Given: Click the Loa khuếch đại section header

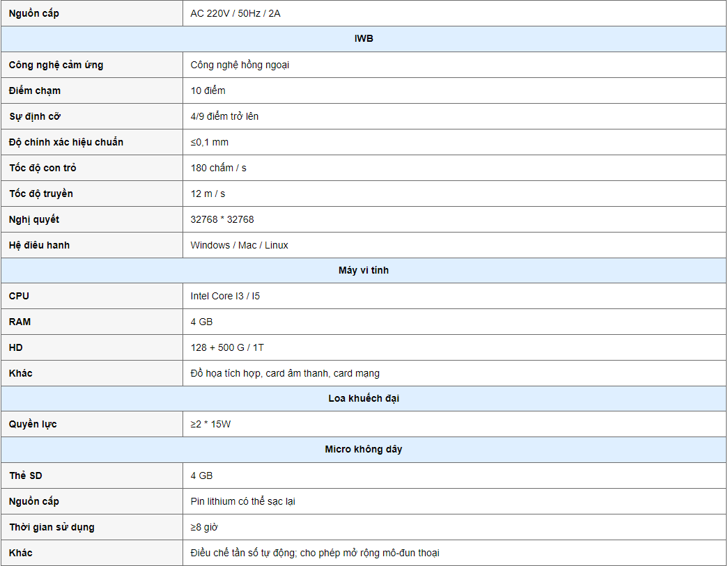Looking at the screenshot, I should point(364,398).
